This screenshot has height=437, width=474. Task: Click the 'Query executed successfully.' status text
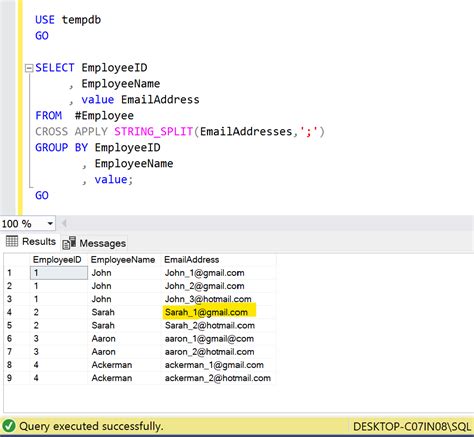point(91,426)
